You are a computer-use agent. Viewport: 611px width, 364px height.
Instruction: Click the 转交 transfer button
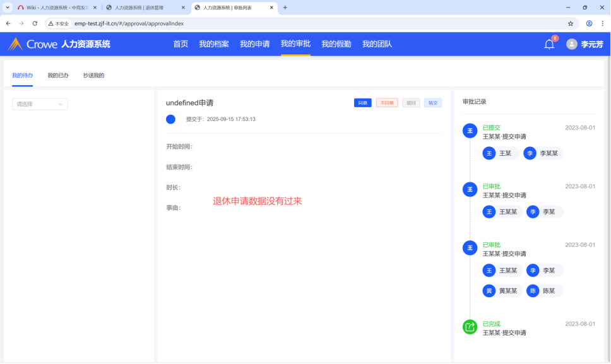432,103
